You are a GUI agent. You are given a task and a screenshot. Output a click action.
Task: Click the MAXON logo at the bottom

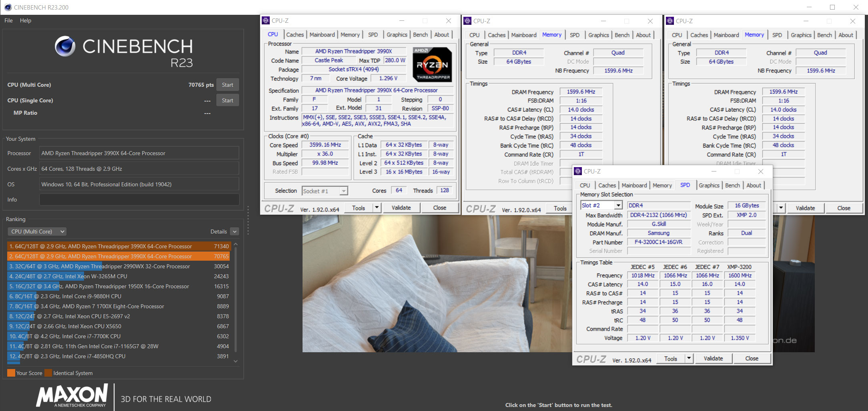(72, 395)
